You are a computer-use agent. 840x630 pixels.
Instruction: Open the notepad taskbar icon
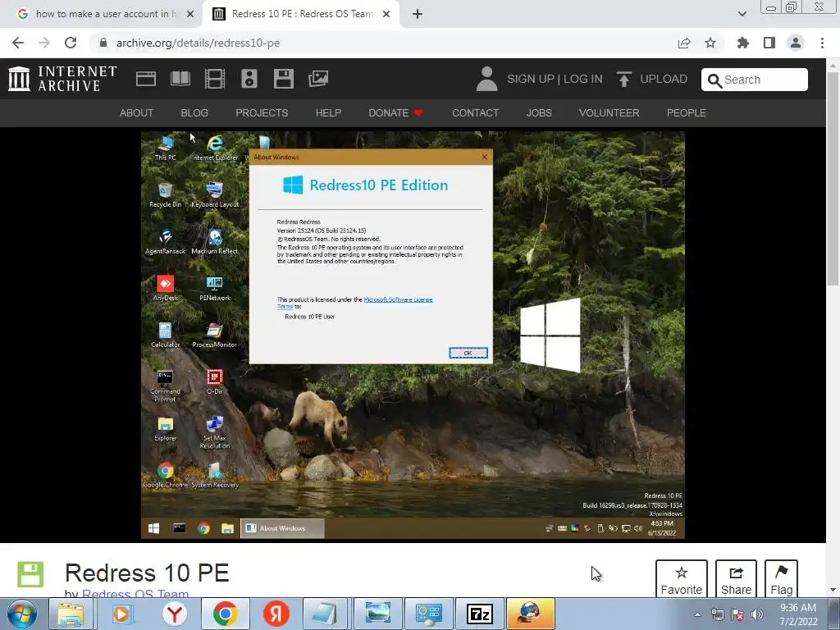click(x=325, y=614)
